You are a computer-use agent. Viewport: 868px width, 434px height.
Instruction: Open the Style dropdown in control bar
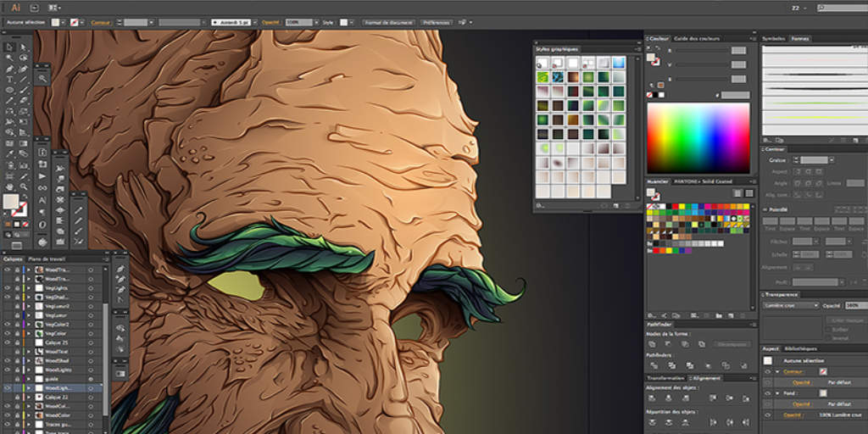tap(351, 22)
